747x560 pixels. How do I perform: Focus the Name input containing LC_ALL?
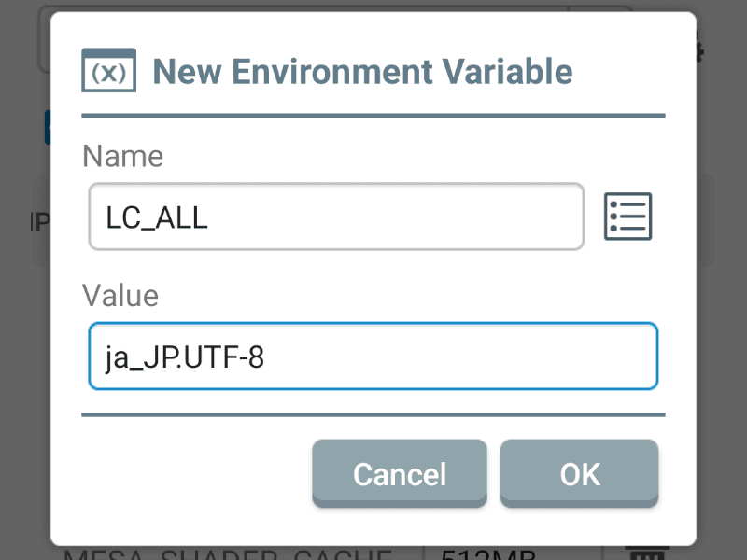point(336,217)
